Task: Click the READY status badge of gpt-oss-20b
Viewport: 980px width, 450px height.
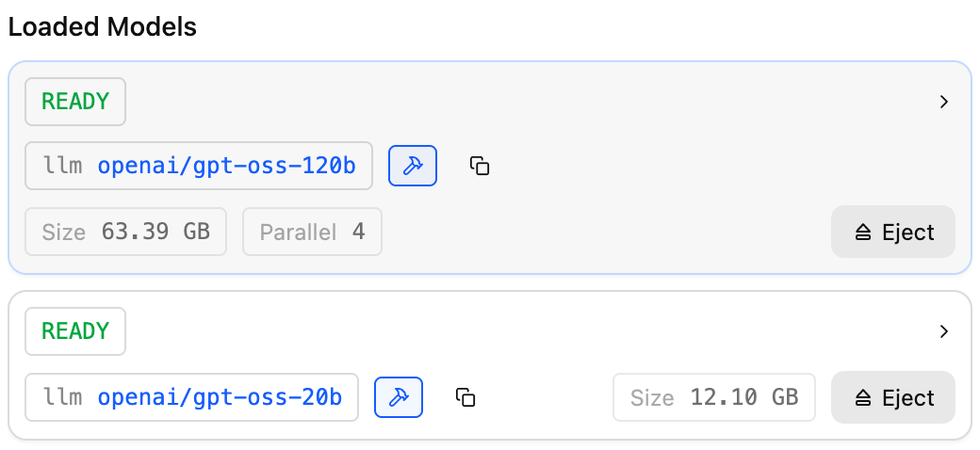Action: 75,331
